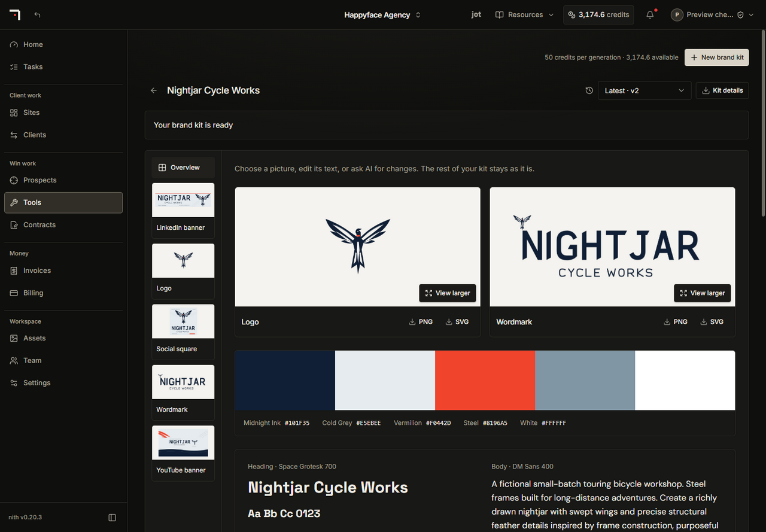This screenshot has height=532, width=766.
Task: Download Logo as SVG
Action: [457, 322]
